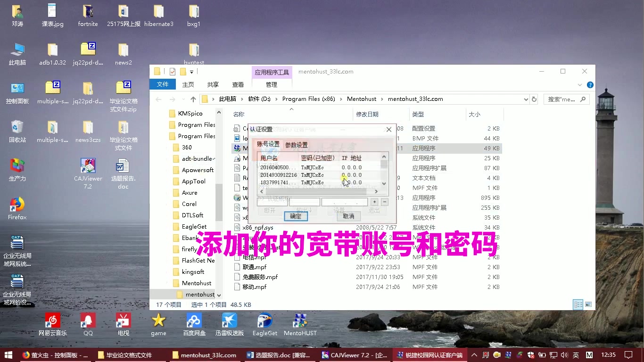Open the volume icon in system tray
The image size is (644, 362).
pyautogui.click(x=563, y=355)
